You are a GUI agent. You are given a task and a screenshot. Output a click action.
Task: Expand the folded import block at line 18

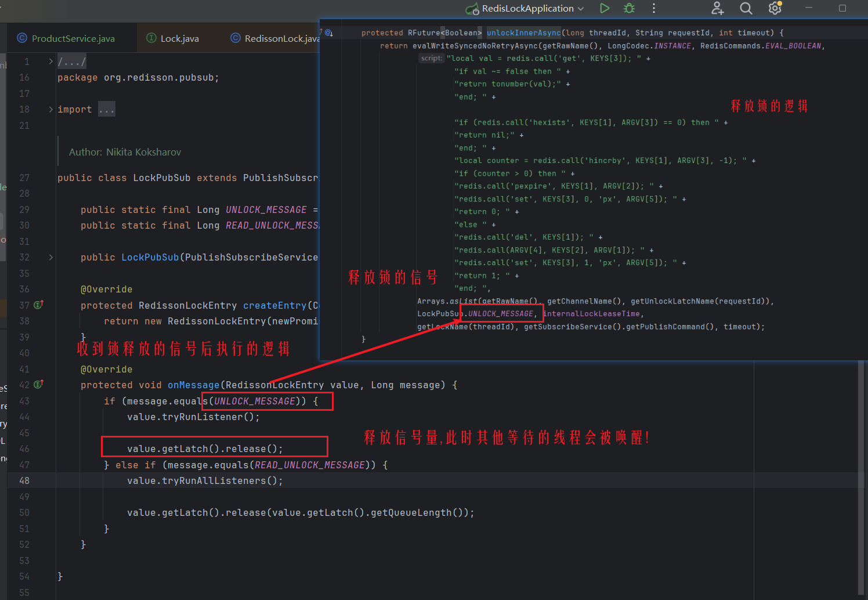click(50, 109)
